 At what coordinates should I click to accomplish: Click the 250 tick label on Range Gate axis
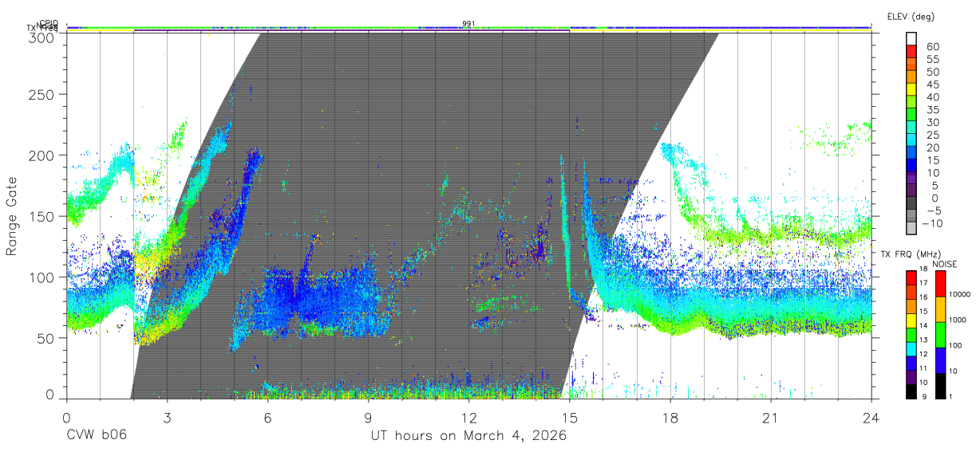coord(41,94)
